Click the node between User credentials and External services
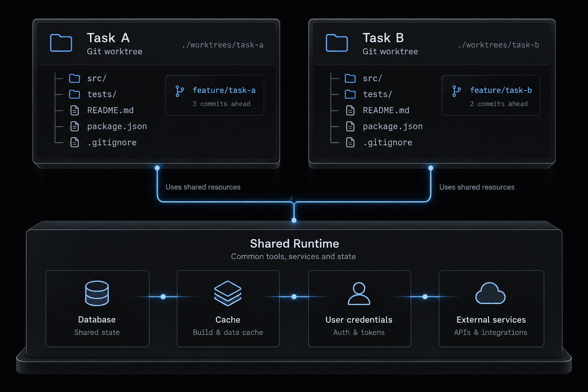588x392 pixels. pos(425,297)
